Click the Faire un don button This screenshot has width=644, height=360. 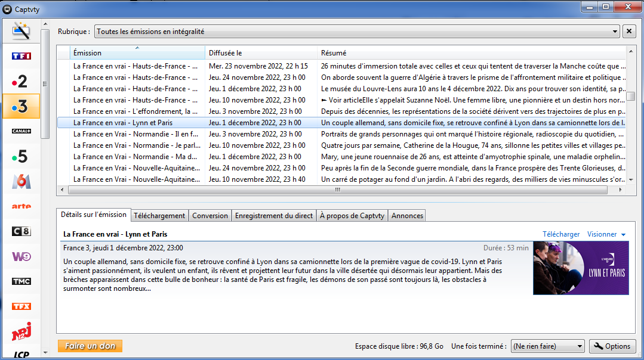(90, 346)
